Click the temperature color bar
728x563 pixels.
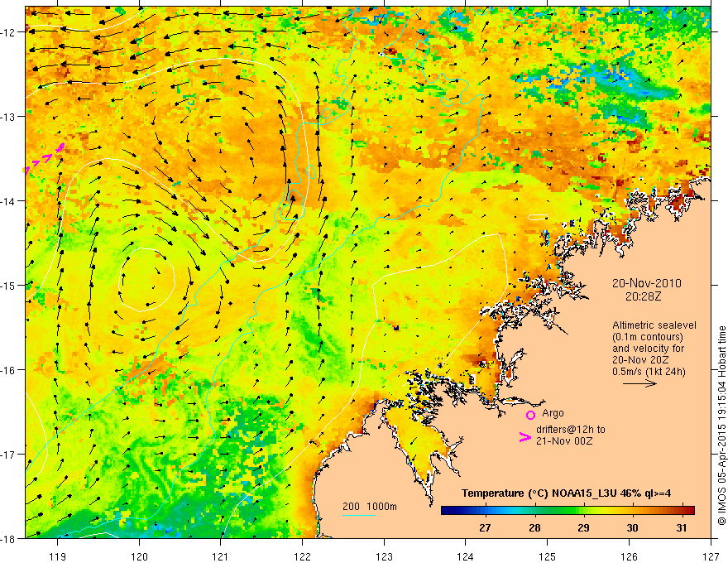click(568, 510)
